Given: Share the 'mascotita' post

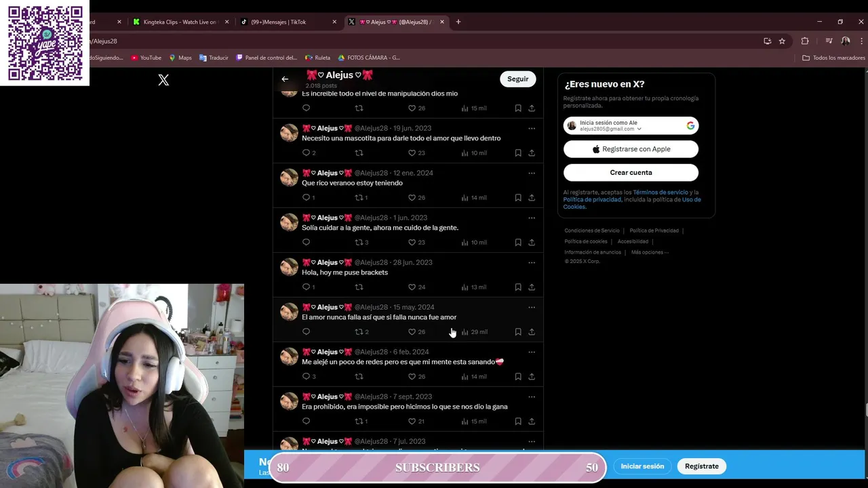Looking at the screenshot, I should [x=532, y=153].
